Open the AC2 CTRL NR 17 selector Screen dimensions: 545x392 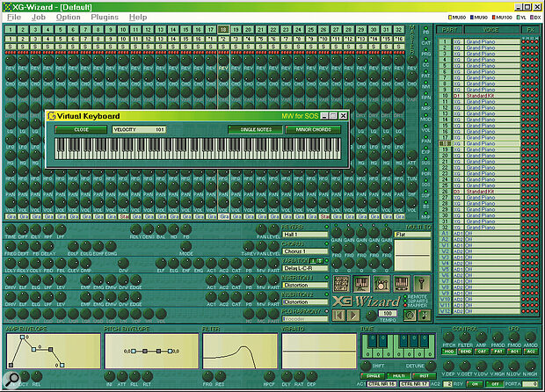pos(415,384)
